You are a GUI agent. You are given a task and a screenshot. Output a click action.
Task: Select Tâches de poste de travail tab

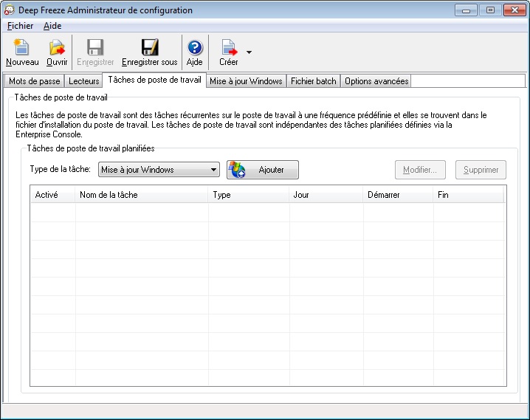[x=154, y=80]
